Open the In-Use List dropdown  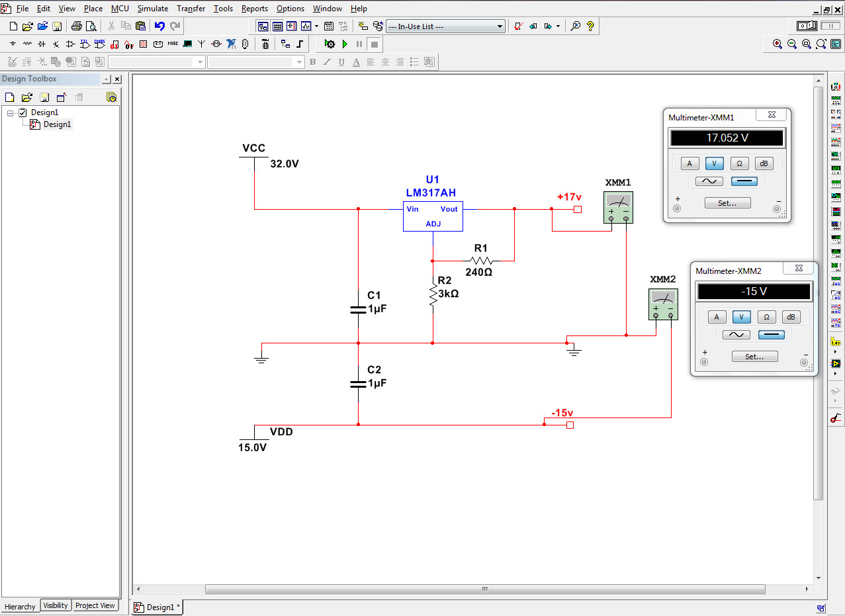tap(445, 26)
